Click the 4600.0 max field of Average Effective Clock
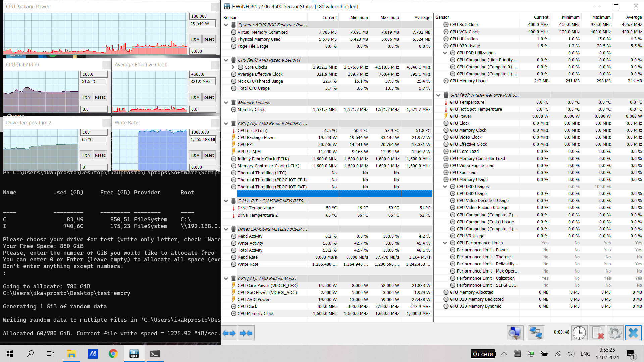The height and width of the screenshot is (362, 644). [x=203, y=74]
